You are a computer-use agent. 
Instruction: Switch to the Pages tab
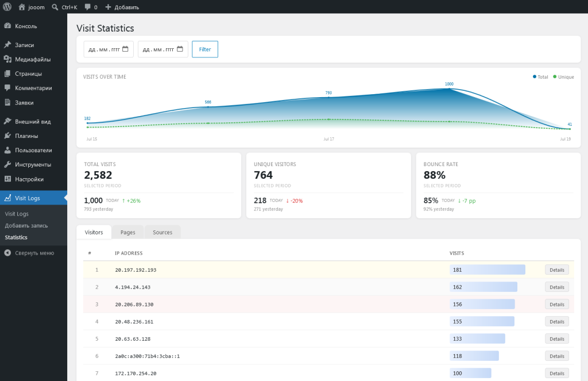(128, 232)
